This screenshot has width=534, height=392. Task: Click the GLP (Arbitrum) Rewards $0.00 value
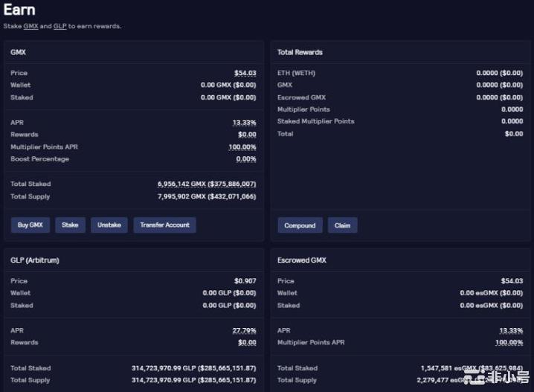click(247, 343)
